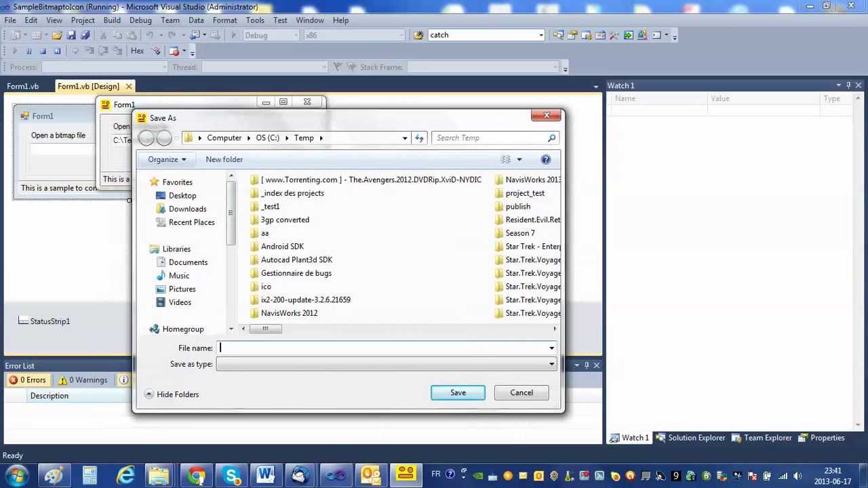Viewport: 868px width, 488px height.
Task: Click the Save button in the dialog
Action: [x=458, y=392]
